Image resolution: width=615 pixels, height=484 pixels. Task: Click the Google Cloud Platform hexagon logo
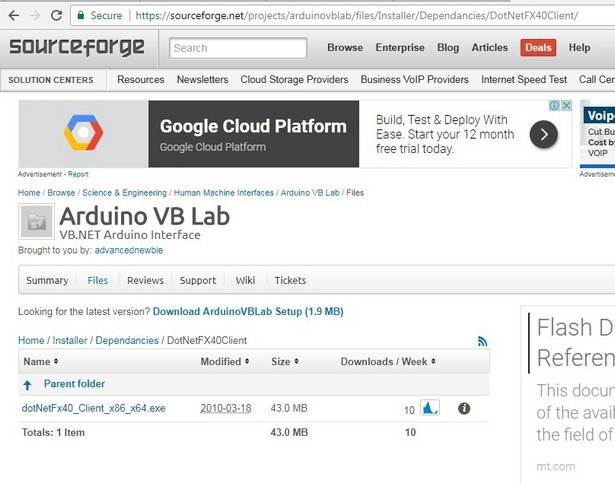point(84,133)
